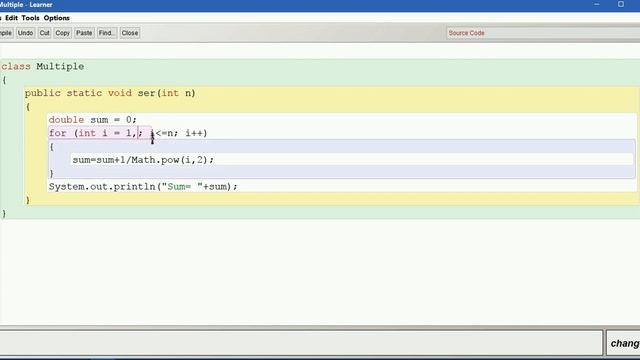This screenshot has width=640, height=360.
Task: Click the Close toolbar button
Action: tap(130, 33)
